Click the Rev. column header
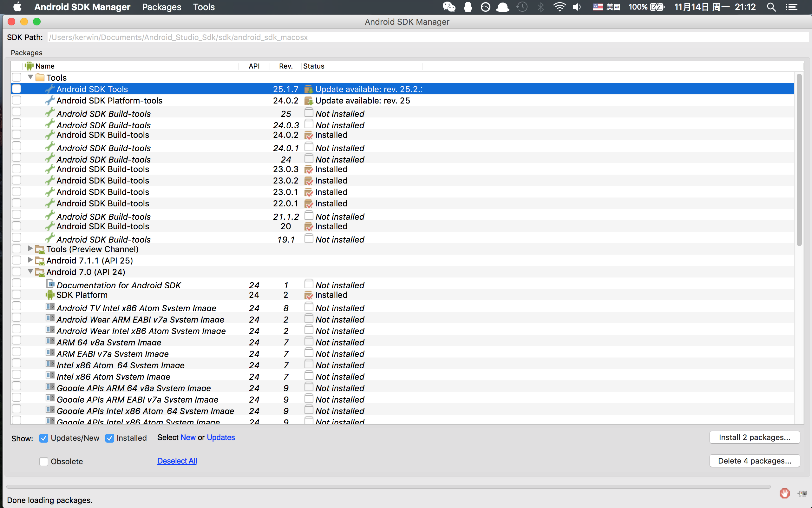The height and width of the screenshot is (508, 812). [285, 66]
